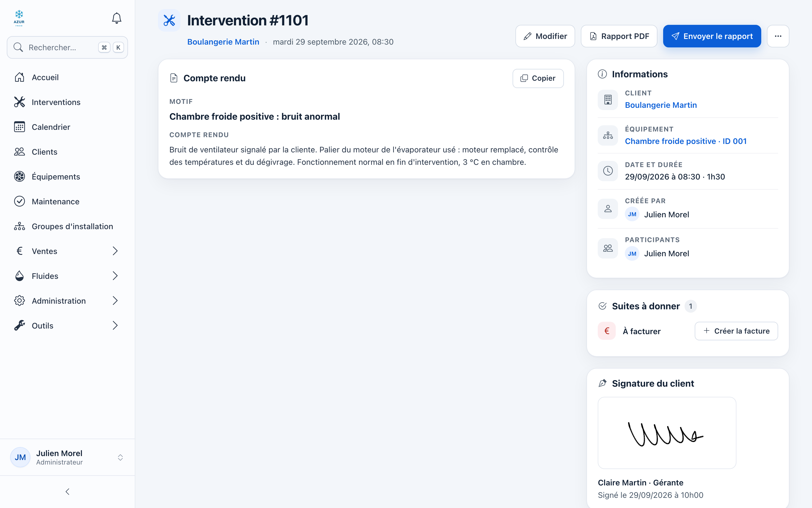Expand the Ventes submenu chevron
Screen dimensions: 812x508
[115, 251]
